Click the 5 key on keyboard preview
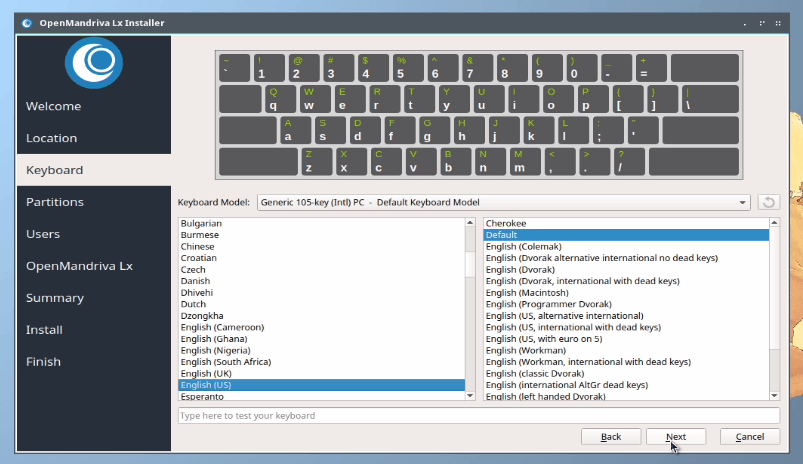The height and width of the screenshot is (464, 803). point(408,68)
